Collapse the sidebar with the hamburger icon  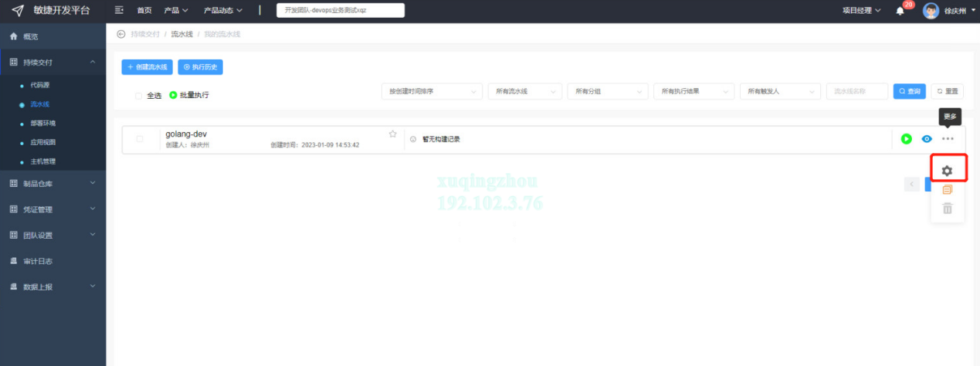tap(119, 10)
